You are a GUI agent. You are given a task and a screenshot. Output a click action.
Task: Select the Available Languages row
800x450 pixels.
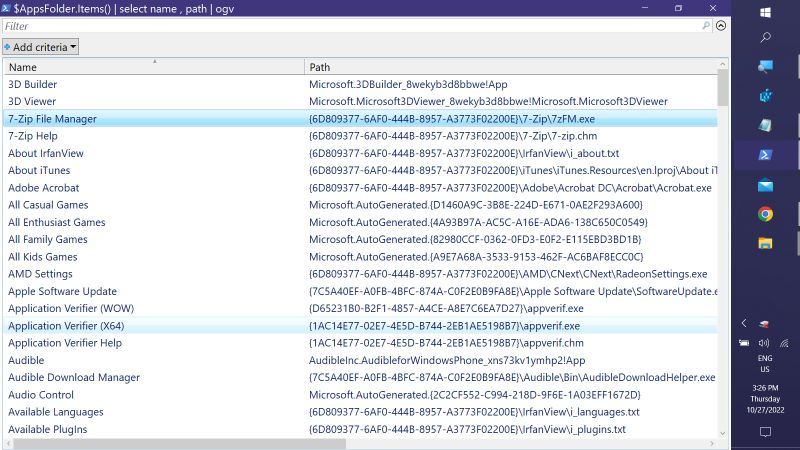(360, 412)
